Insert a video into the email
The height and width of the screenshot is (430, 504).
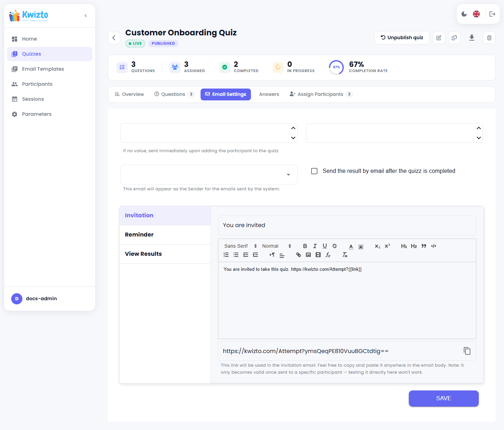[x=318, y=255]
